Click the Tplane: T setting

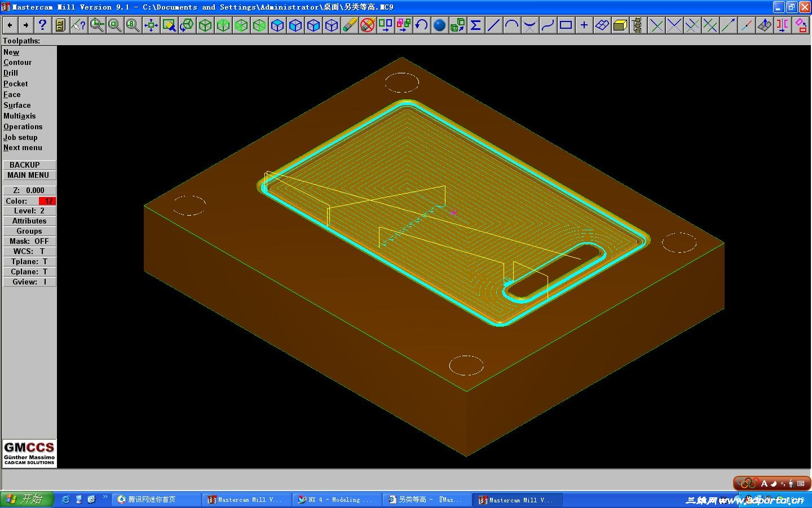29,261
